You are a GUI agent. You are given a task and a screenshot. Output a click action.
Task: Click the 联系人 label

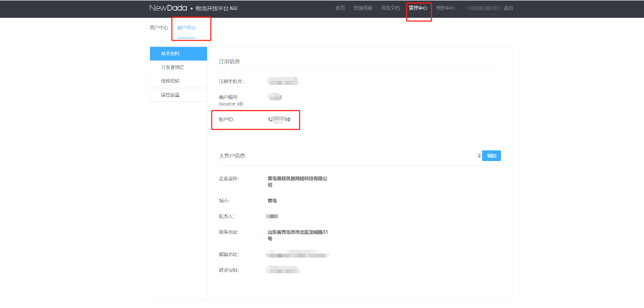(x=226, y=216)
